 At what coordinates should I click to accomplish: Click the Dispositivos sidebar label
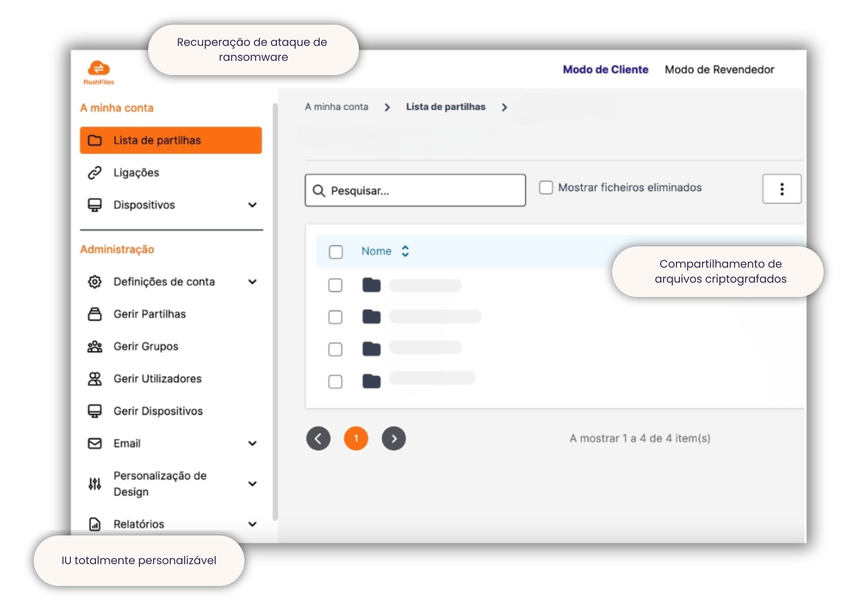(x=144, y=205)
